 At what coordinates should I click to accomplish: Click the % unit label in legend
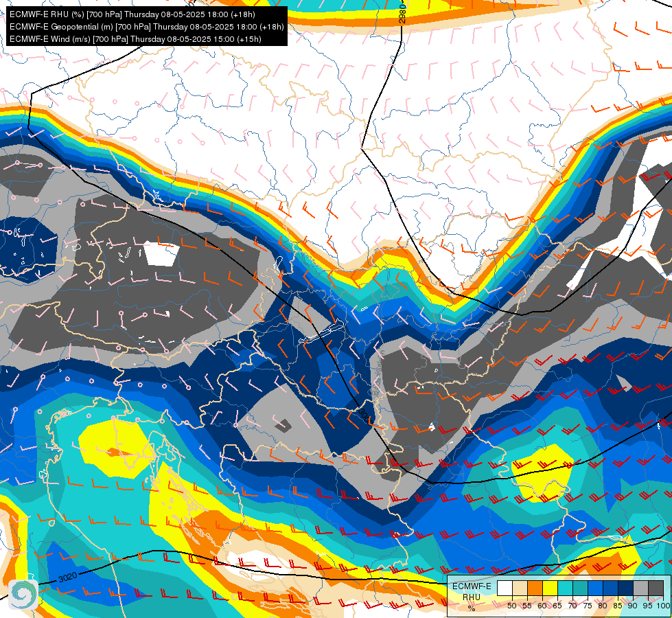click(x=472, y=608)
